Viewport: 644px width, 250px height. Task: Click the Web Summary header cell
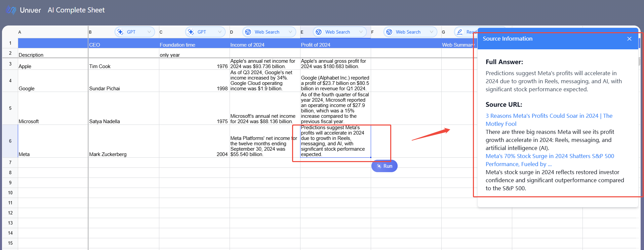click(459, 43)
